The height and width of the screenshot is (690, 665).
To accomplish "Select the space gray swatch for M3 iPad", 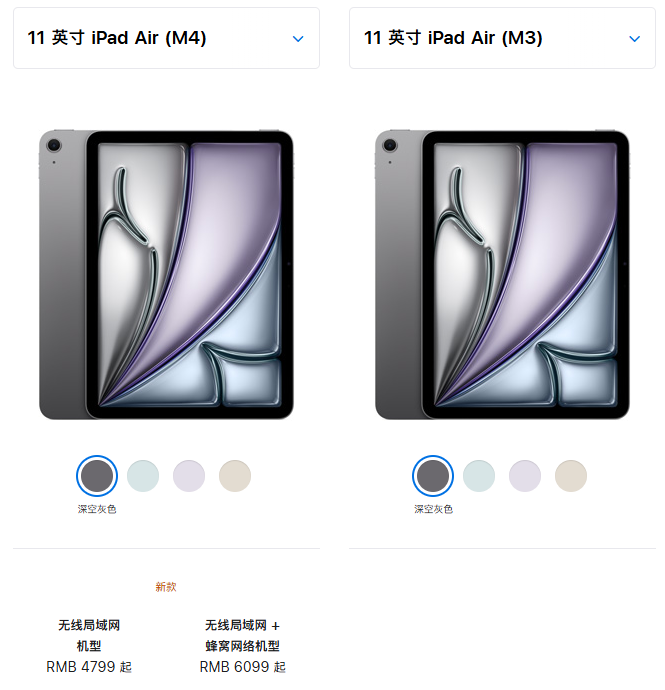I will tap(433, 476).
